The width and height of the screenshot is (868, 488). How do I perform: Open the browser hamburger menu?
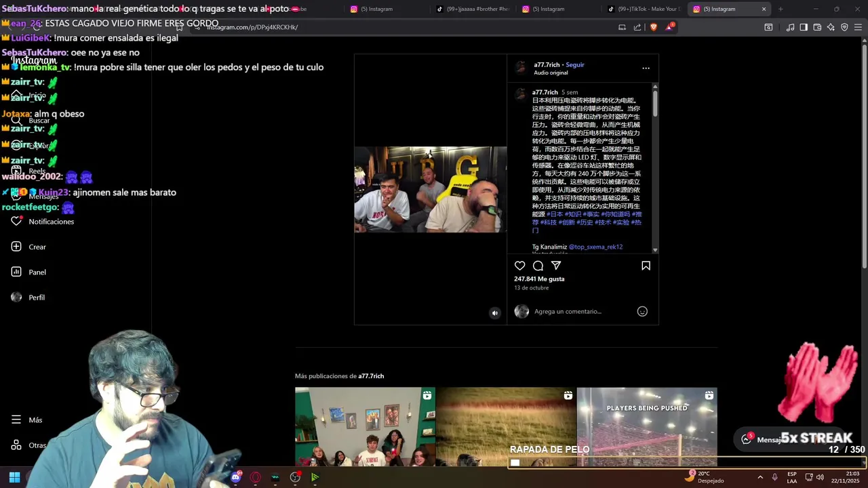point(858,27)
